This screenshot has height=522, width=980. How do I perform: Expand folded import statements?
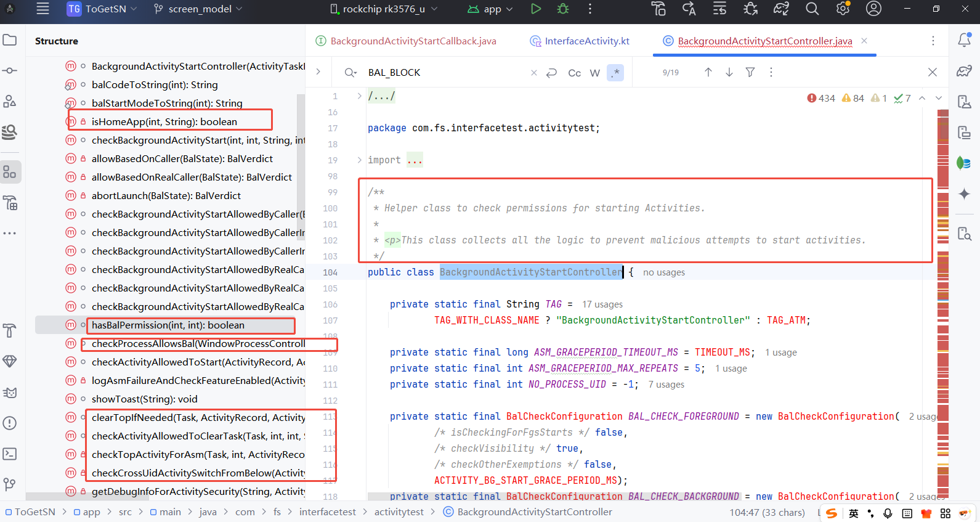360,160
